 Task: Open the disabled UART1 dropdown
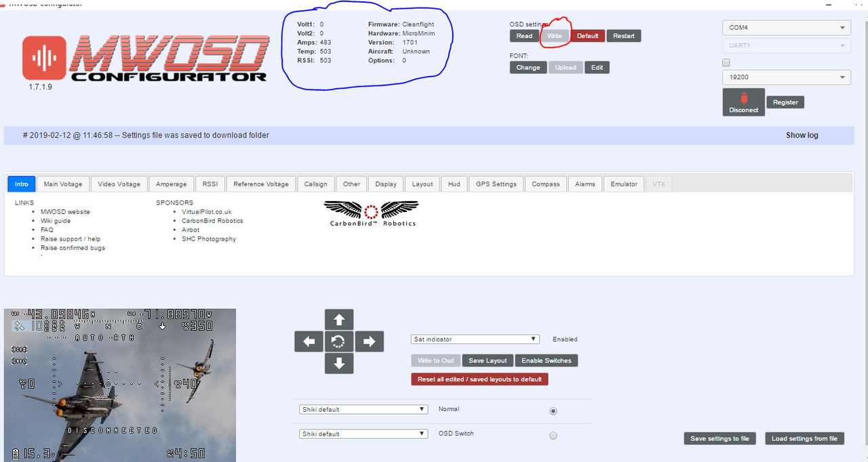(x=786, y=45)
